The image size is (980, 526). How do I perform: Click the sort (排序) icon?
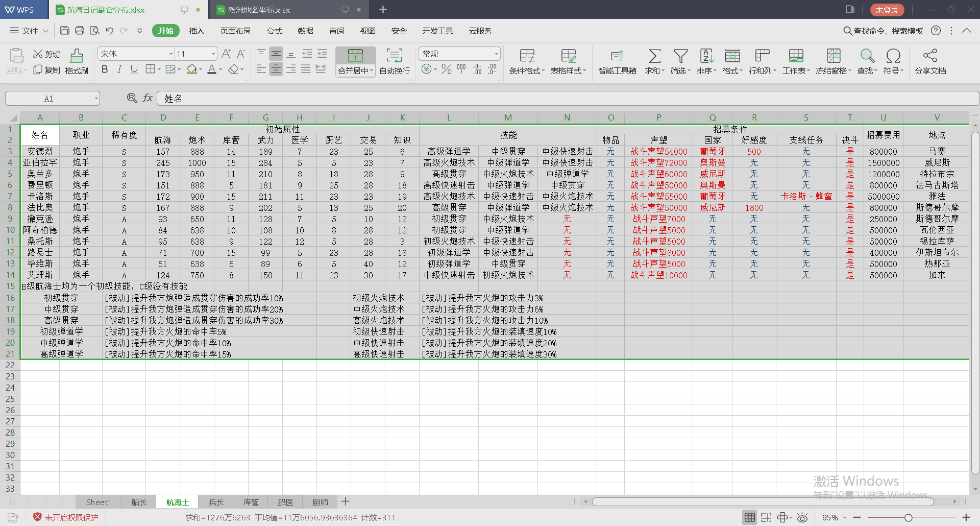[x=707, y=55]
